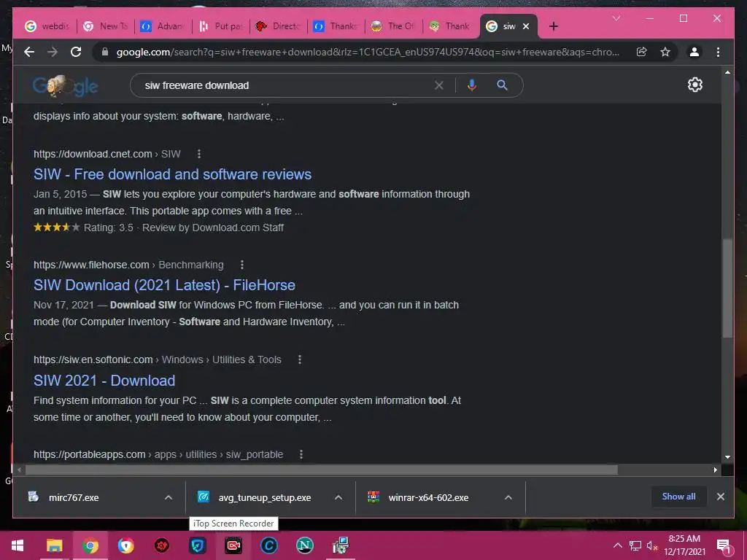The width and height of the screenshot is (747, 560).
Task: Start voice search with the microphone icon
Action: coord(472,85)
